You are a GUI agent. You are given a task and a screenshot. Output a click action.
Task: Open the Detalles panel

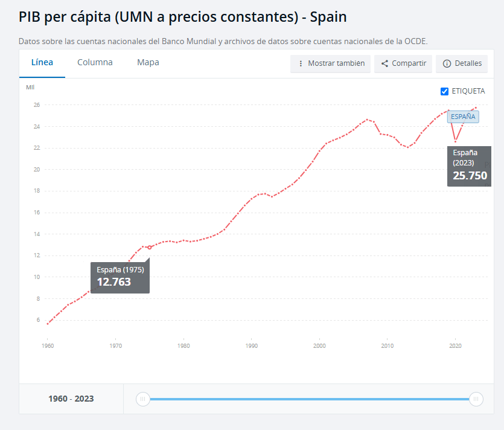461,63
